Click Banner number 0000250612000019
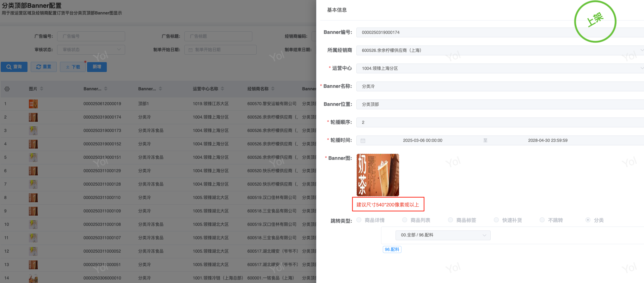Image resolution: width=644 pixels, height=283 pixels. (x=102, y=104)
